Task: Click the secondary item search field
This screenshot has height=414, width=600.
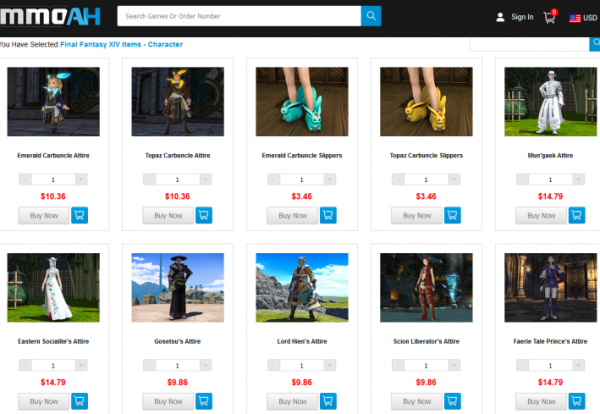Action: pos(529,44)
